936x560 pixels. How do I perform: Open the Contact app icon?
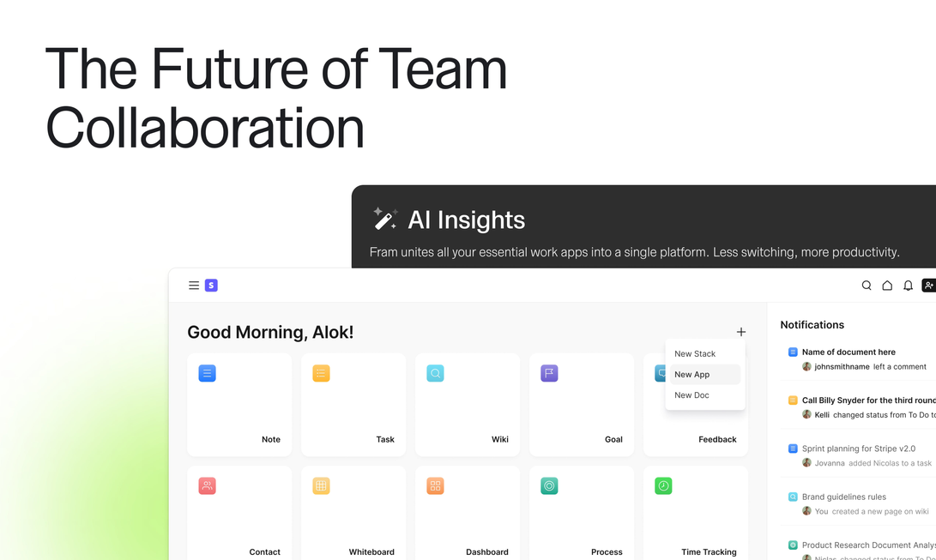coord(207,486)
